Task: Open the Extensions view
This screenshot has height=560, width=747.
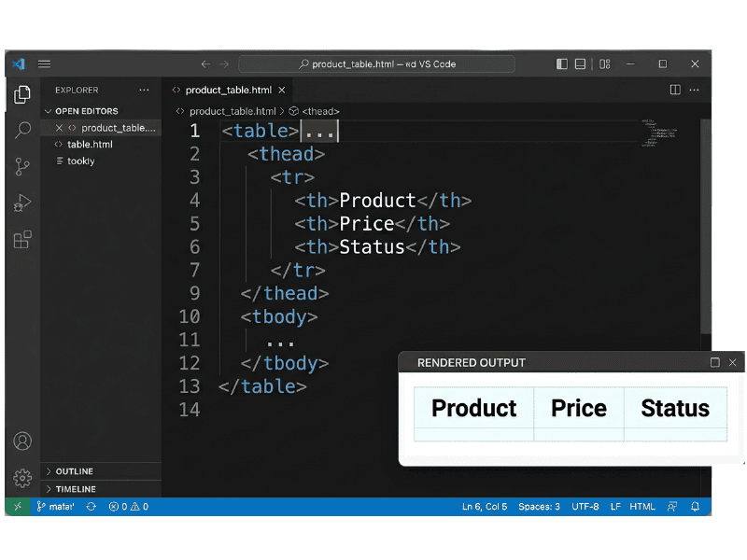Action: (x=21, y=240)
